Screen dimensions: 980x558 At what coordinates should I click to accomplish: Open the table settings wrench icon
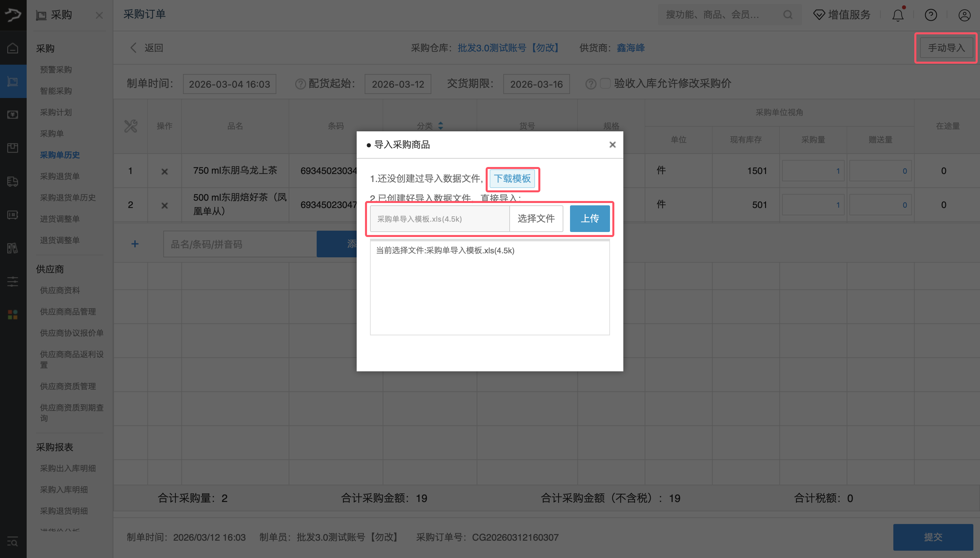click(x=131, y=126)
